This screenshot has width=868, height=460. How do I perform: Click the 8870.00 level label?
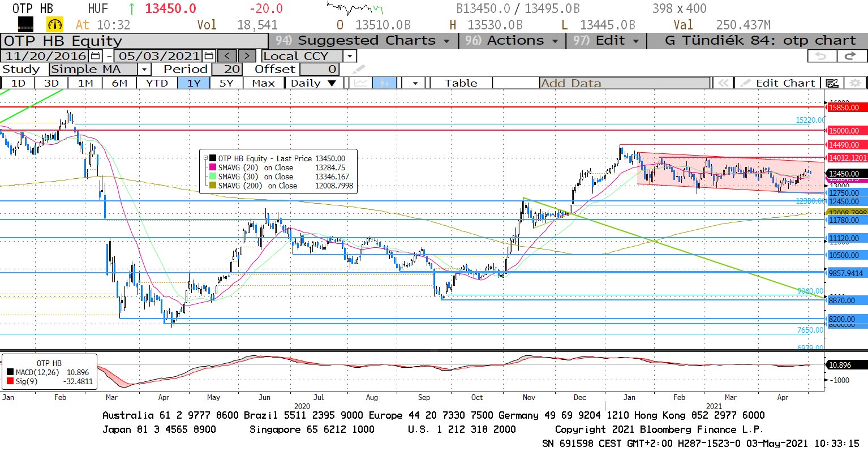pos(846,300)
